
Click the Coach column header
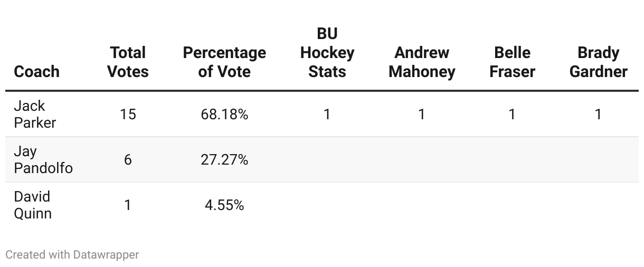click(x=36, y=71)
